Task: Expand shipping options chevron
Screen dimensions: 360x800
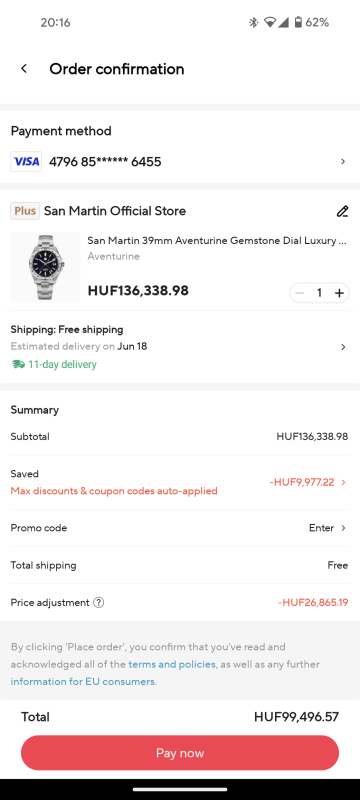Action: click(x=343, y=347)
